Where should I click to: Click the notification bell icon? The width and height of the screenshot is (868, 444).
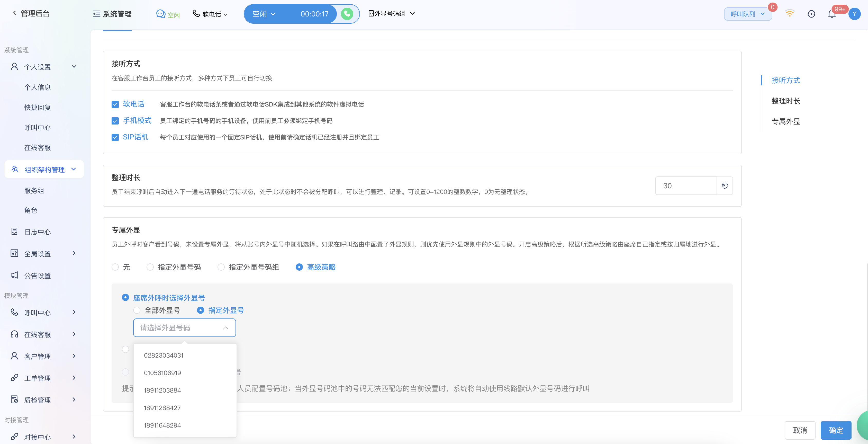831,14
